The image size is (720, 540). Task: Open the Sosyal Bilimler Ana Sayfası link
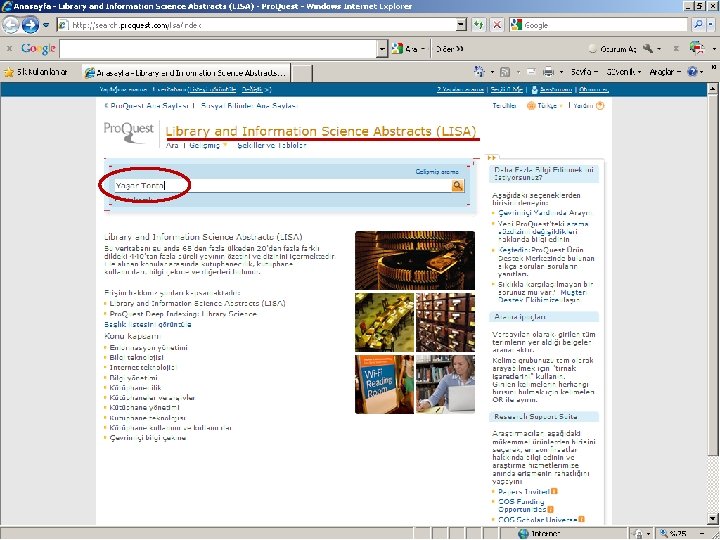click(248, 106)
